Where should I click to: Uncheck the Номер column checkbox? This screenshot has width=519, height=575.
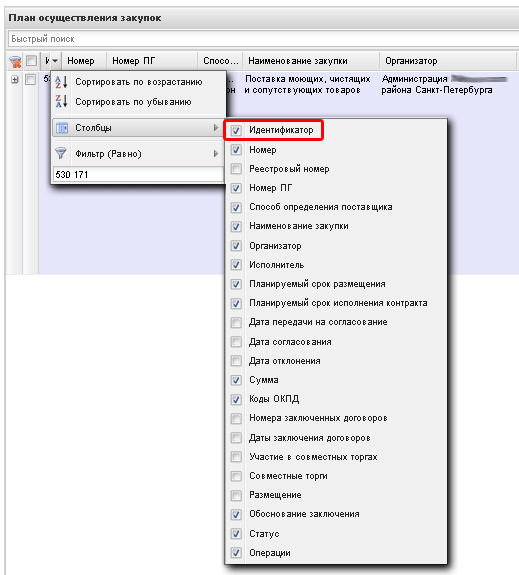tap(236, 150)
